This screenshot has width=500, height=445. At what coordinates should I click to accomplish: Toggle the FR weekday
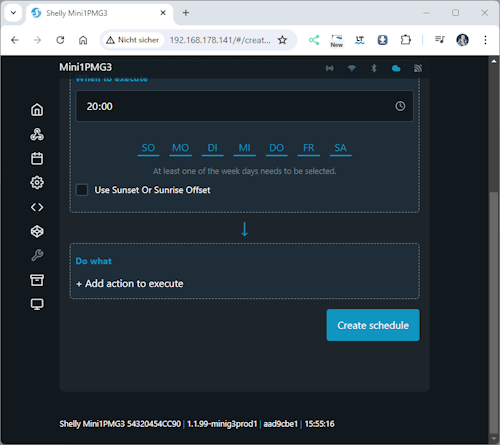pos(308,148)
